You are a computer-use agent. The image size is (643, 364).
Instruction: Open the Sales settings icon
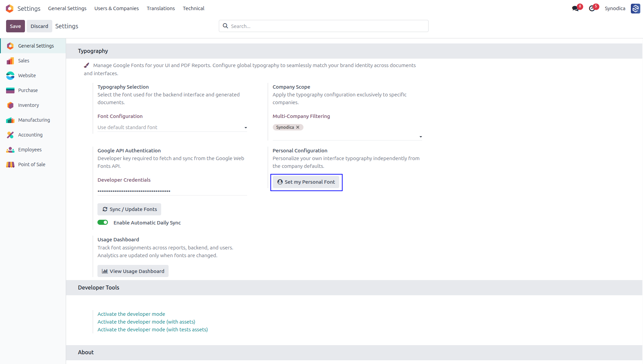[10, 61]
